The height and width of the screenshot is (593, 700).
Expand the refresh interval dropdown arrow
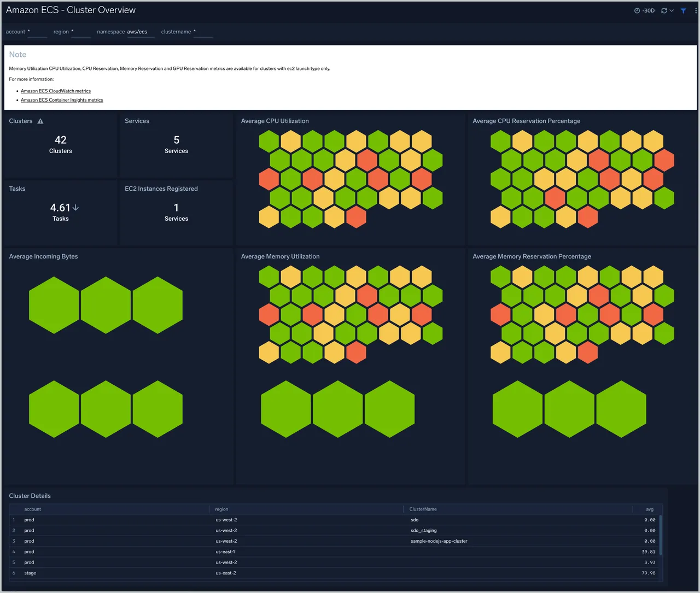672,10
